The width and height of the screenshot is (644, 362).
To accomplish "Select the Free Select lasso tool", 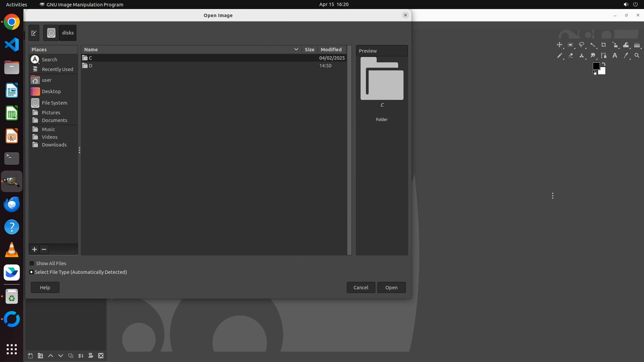I will (x=581, y=45).
